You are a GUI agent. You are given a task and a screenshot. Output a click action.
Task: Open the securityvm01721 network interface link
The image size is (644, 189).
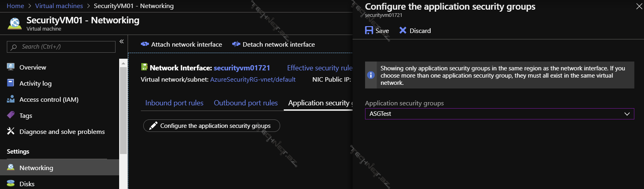click(x=242, y=68)
